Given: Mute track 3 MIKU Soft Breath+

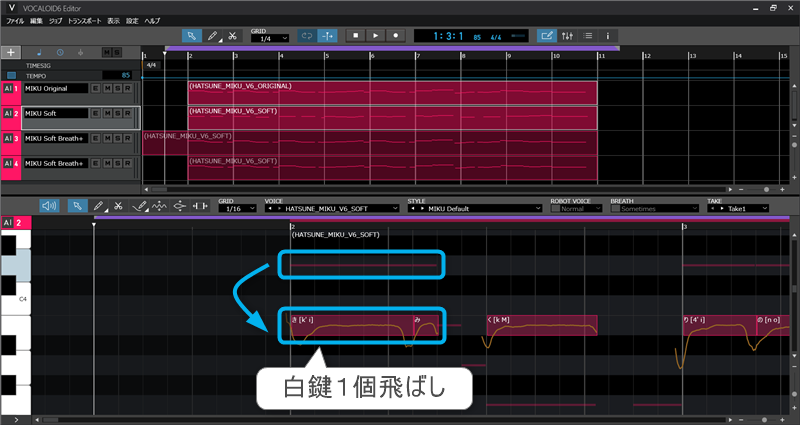Looking at the screenshot, I should tap(107, 138).
